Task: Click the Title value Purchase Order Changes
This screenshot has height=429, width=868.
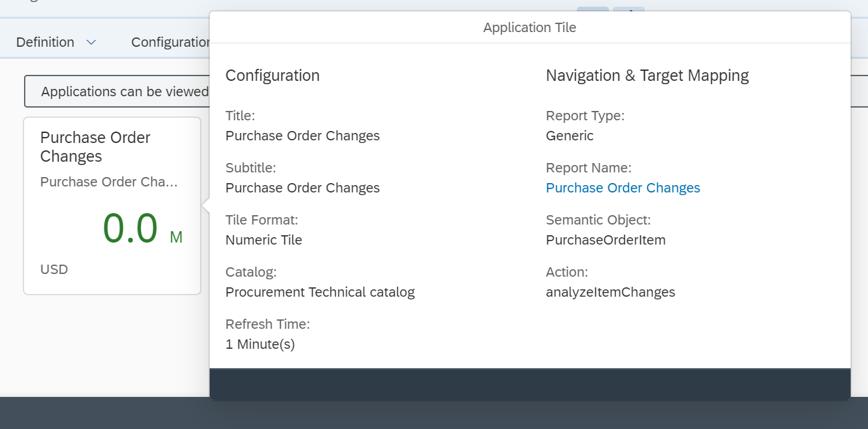Action: pyautogui.click(x=302, y=136)
